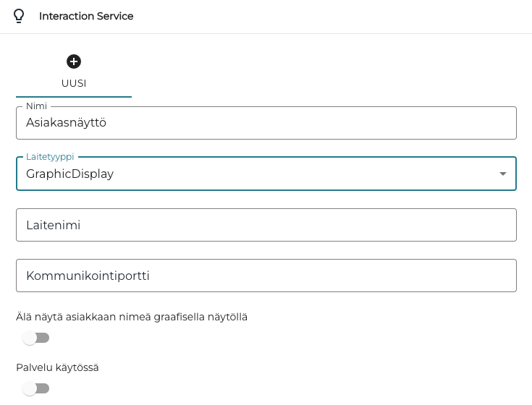Select the UUSI tab
532x405 pixels.
coord(74,73)
